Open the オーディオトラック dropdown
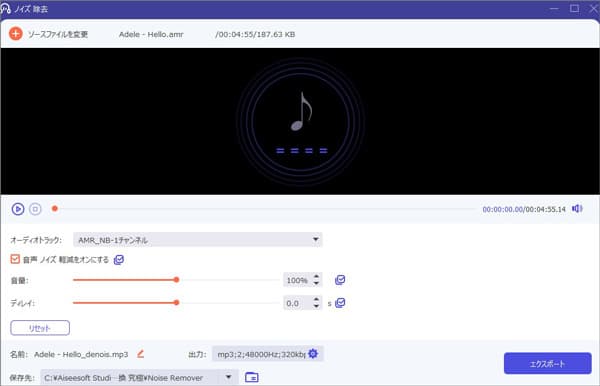Viewport: 600px width, 386px height. pyautogui.click(x=197, y=240)
